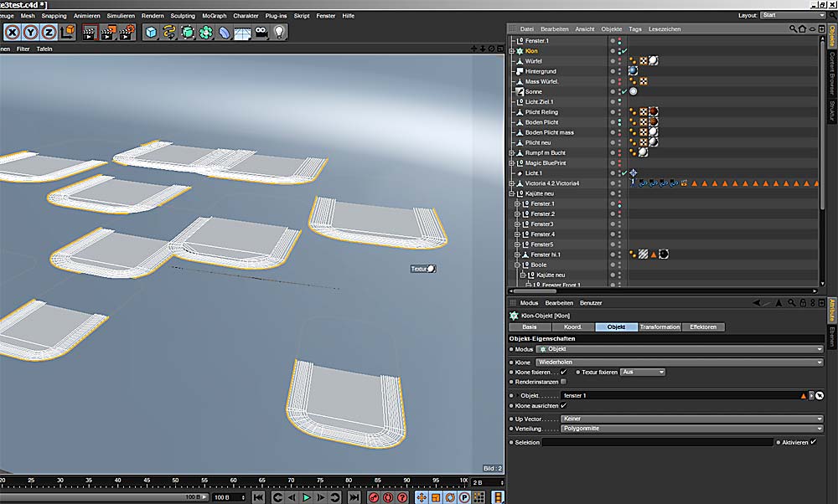Viewport: 838px width, 504px height.
Task: Disable the Klone fixieren checkbox
Action: [x=563, y=372]
